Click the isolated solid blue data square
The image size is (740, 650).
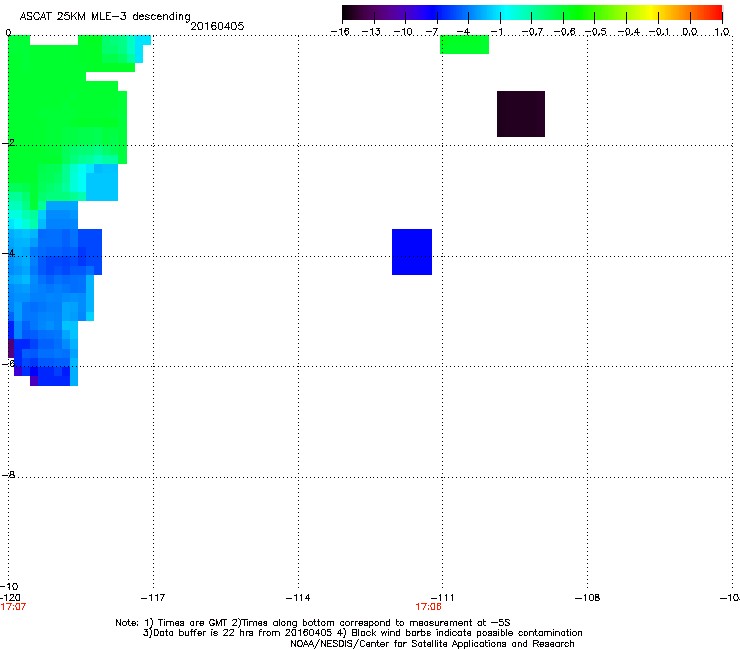pos(412,252)
